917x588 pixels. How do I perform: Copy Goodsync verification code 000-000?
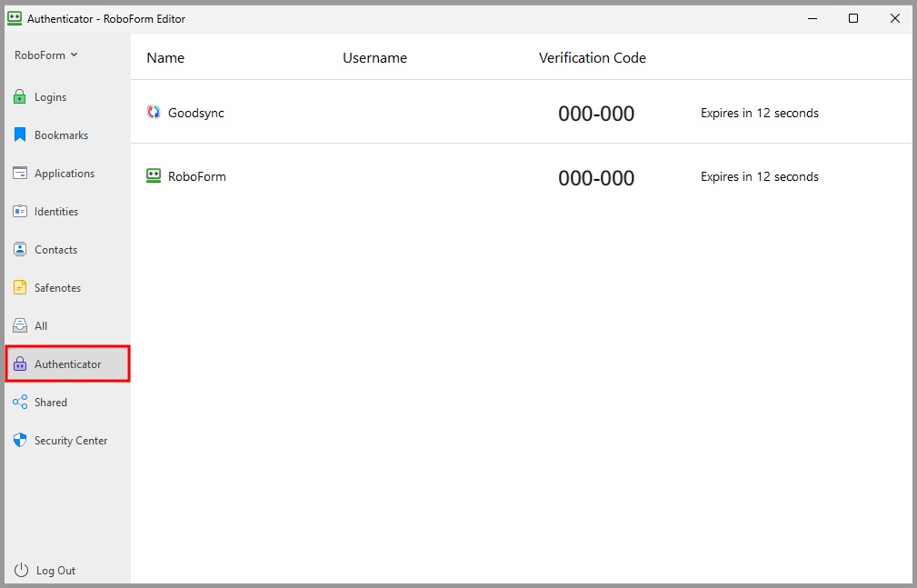[596, 114]
